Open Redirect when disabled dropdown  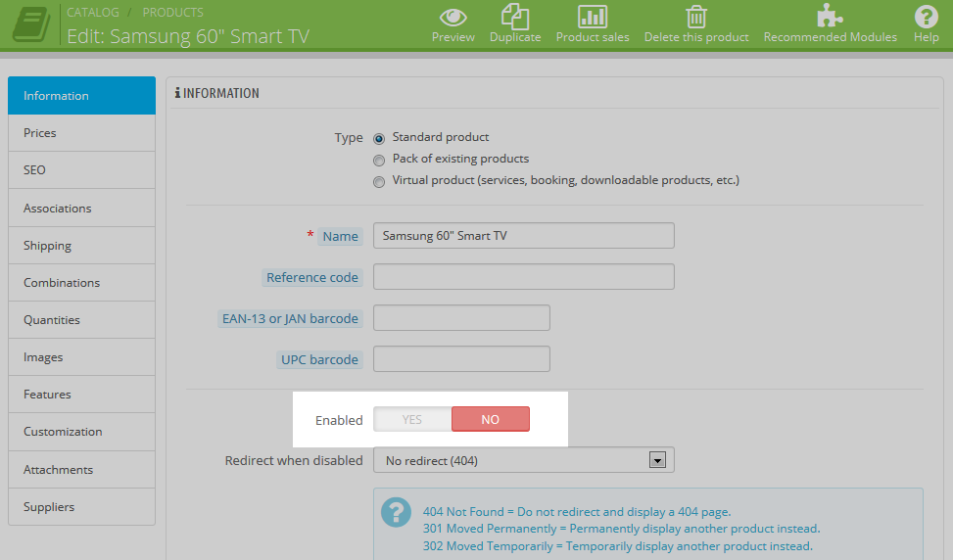pos(524,460)
